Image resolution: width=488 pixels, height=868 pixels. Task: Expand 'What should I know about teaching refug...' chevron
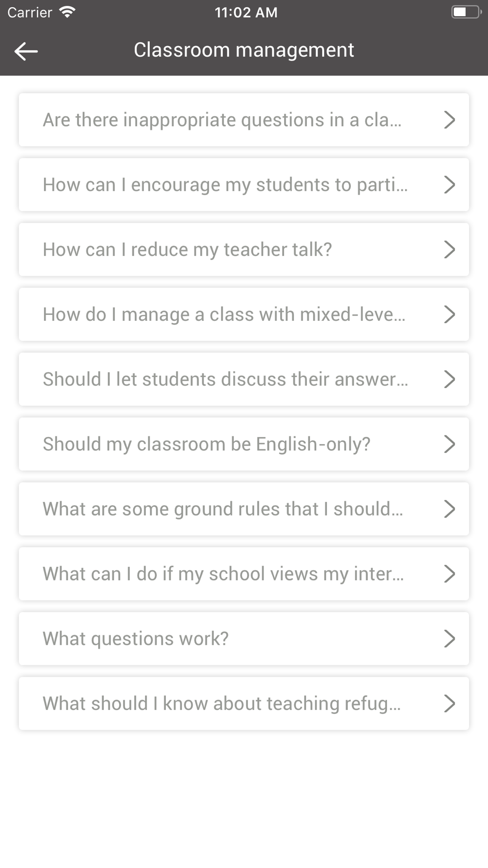coord(449,703)
